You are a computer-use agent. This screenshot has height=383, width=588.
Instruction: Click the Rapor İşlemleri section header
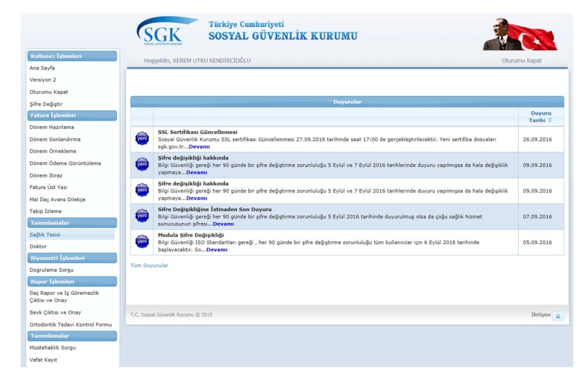[72, 281]
